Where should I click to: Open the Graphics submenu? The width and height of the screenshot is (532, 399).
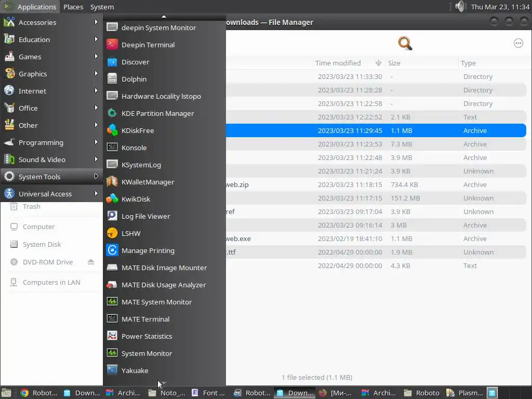tap(51, 74)
